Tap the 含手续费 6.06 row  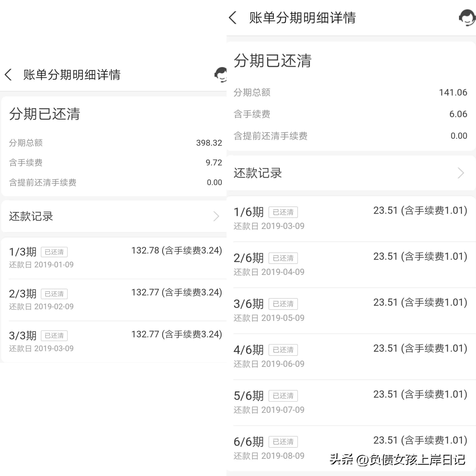350,114
